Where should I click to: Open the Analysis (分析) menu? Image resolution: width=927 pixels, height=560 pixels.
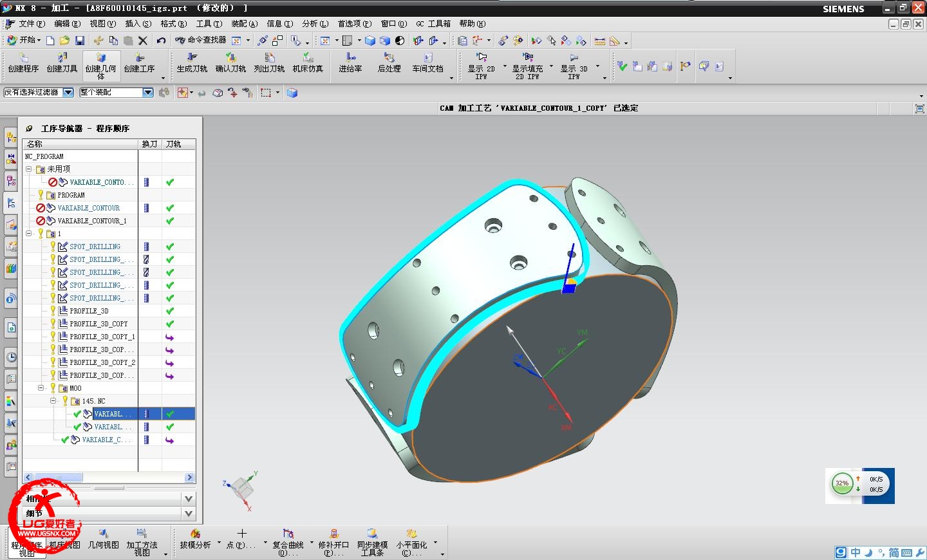click(315, 24)
